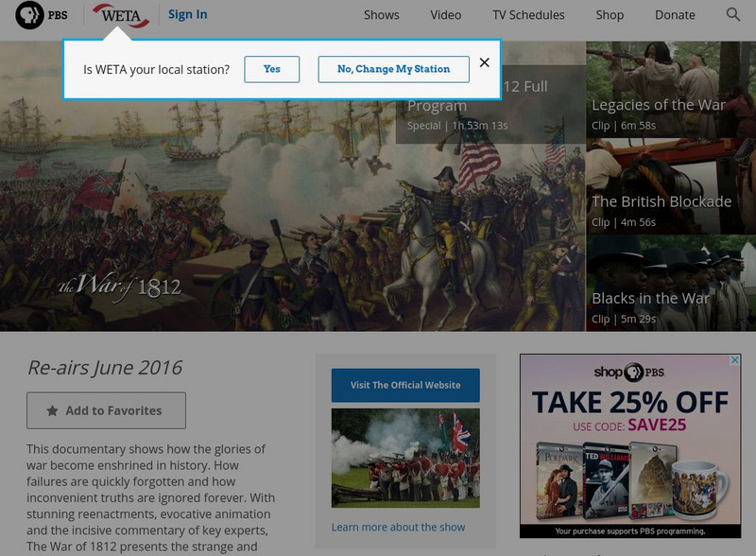Dismiss the station prompt with the X
Screen dimensions: 756x556
(486, 64)
